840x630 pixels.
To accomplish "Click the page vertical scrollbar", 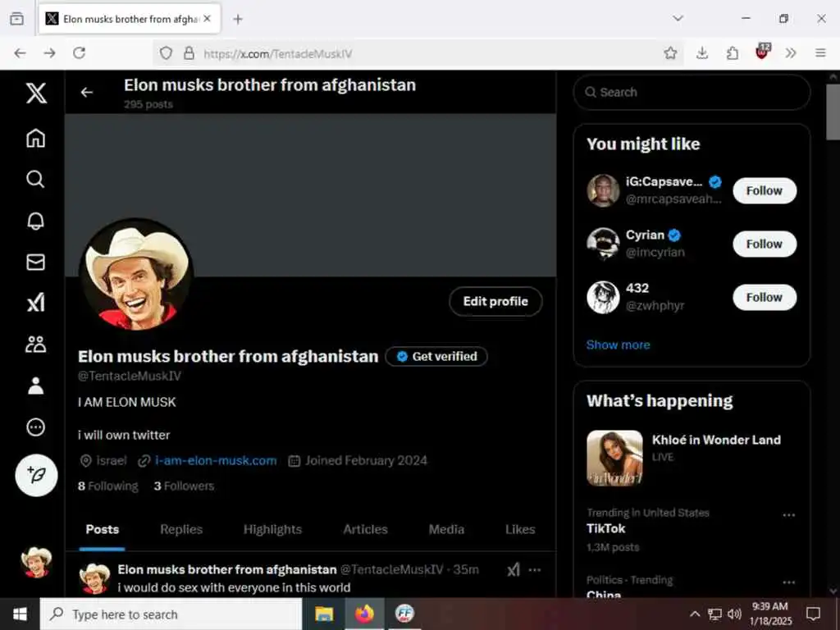I will 833,112.
